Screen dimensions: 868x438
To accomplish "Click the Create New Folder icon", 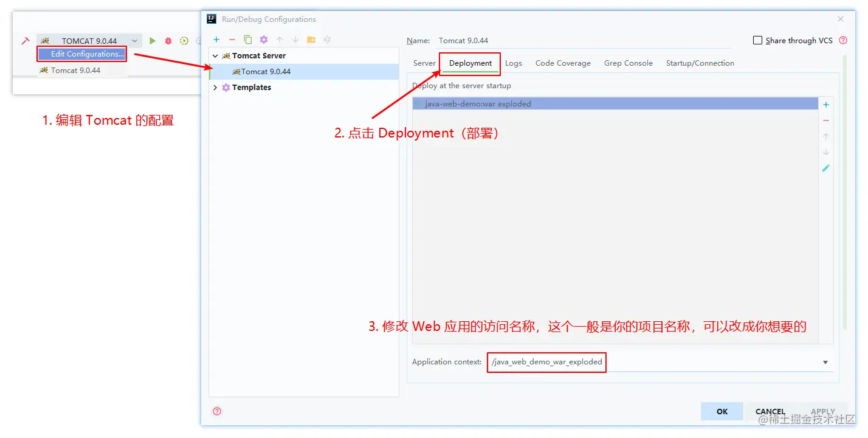I will pos(311,40).
